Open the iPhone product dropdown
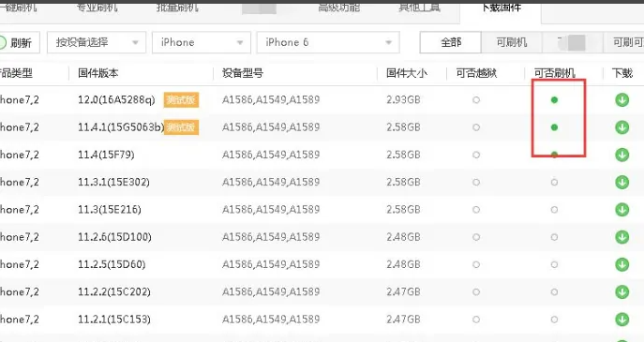Viewport: 644px width, 342px height. pyautogui.click(x=202, y=42)
